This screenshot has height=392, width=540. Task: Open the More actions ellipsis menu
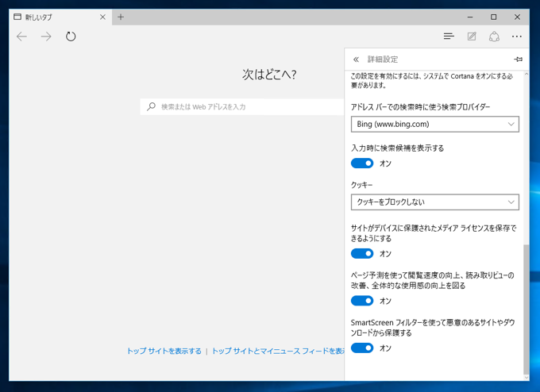coord(517,37)
